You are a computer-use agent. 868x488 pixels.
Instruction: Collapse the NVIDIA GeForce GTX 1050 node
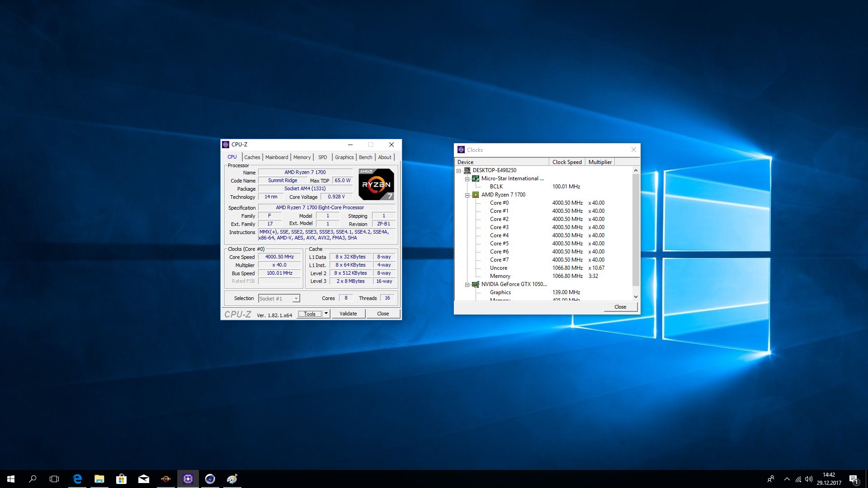click(x=467, y=285)
